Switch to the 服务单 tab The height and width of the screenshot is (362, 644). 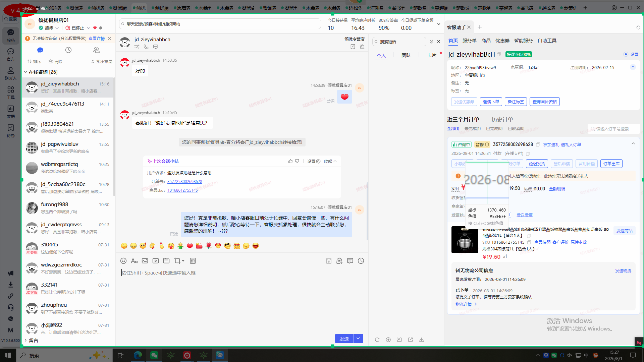(470, 41)
